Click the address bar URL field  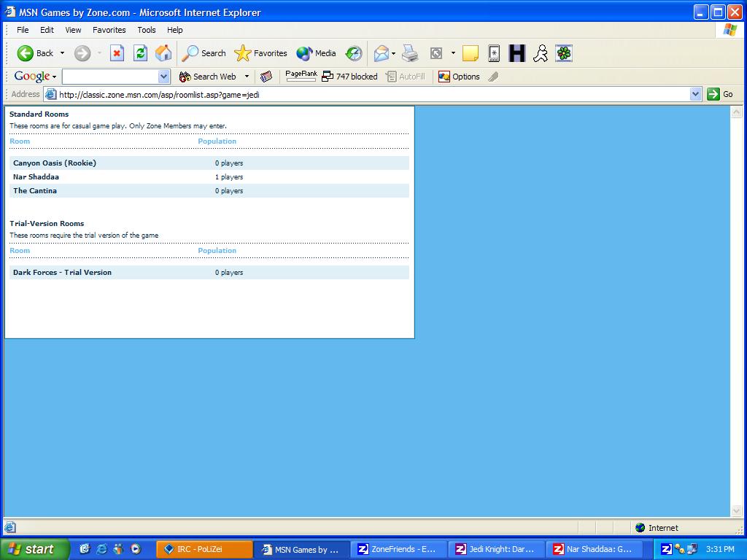coord(366,94)
